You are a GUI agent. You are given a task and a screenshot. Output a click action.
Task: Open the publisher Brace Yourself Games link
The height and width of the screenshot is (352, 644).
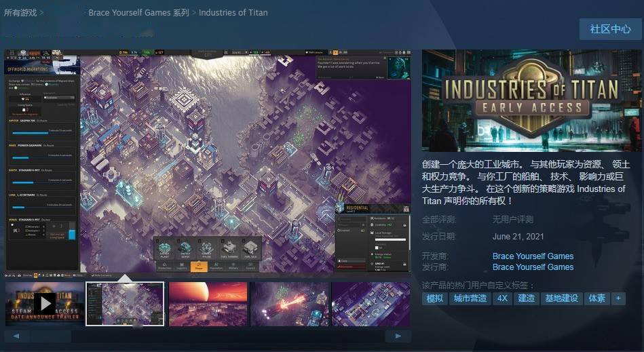click(x=533, y=267)
